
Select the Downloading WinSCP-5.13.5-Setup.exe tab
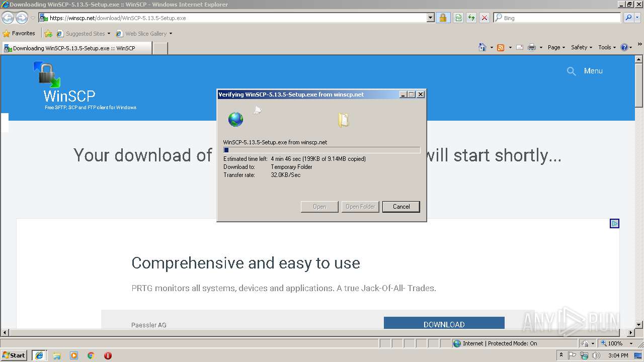tap(76, 48)
